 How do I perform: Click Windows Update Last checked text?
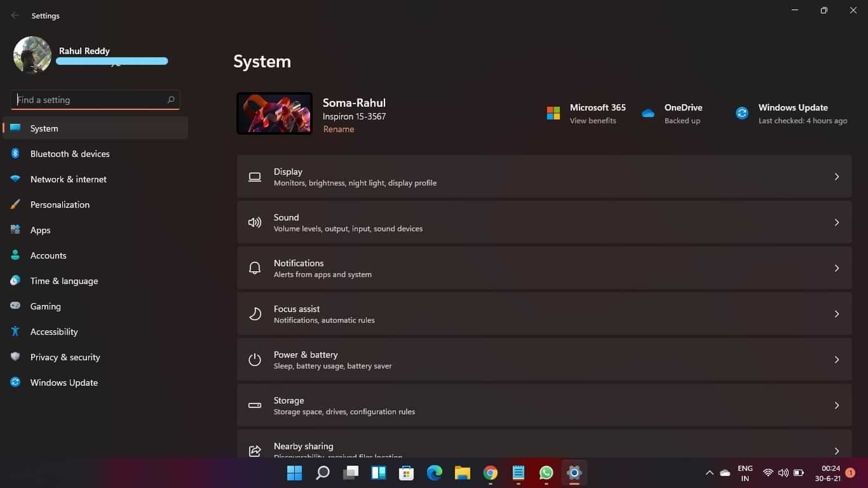(x=803, y=121)
